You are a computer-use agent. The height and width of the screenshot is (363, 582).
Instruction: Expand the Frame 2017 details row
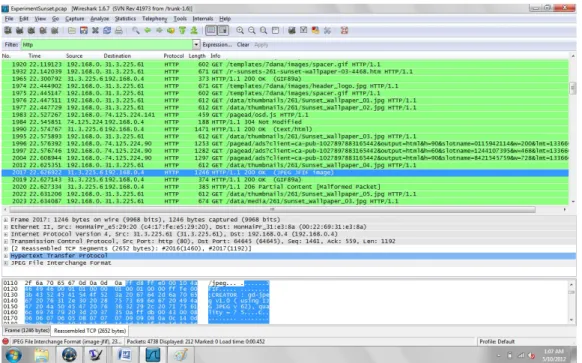tap(6, 220)
